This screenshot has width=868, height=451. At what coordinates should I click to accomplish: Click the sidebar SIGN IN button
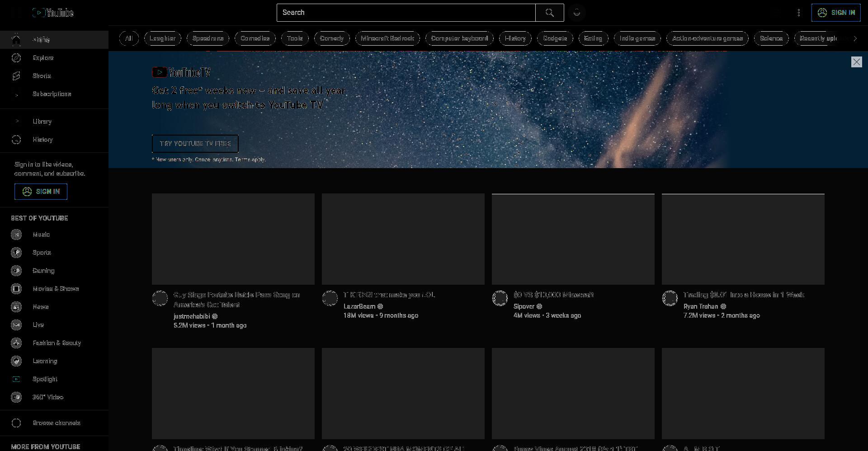coord(41,192)
